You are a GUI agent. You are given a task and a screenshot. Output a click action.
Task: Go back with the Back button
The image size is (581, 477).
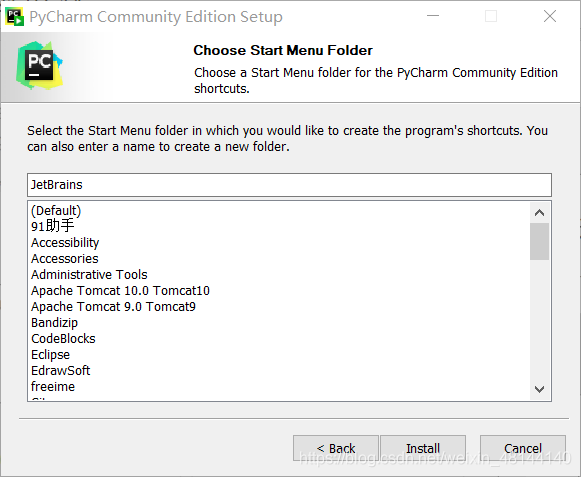point(336,448)
